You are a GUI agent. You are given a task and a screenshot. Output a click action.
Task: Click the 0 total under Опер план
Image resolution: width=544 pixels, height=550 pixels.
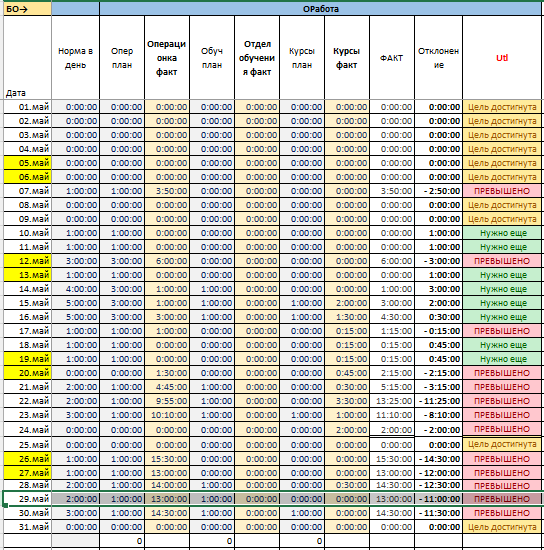pos(122,541)
